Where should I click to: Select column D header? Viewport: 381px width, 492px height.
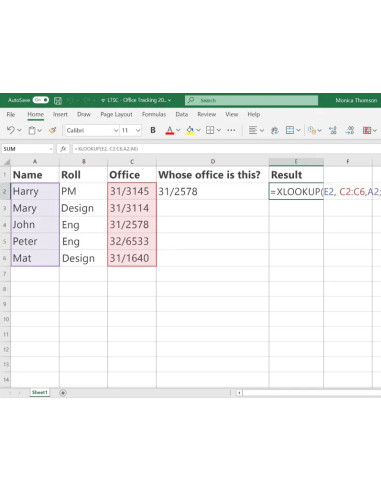click(x=213, y=162)
